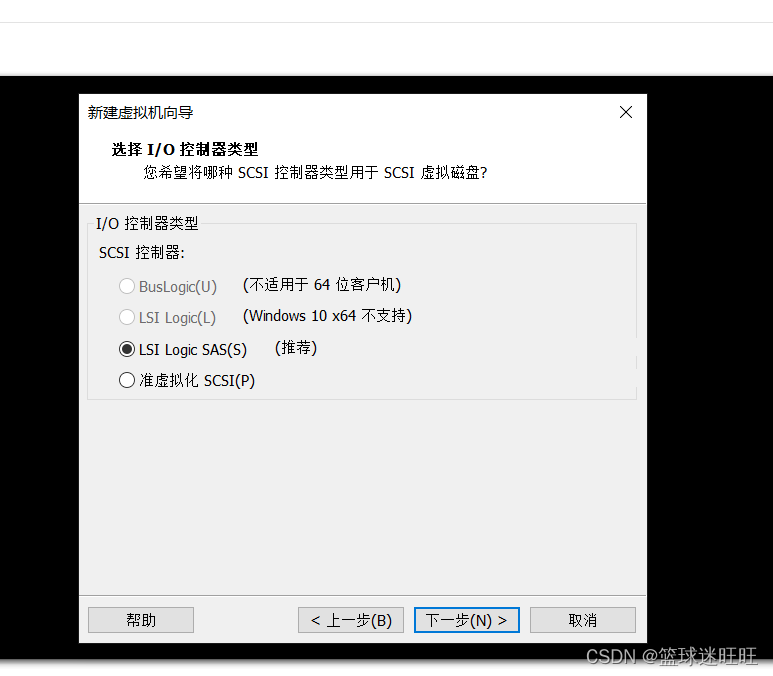Go back with 上一步(B) button
This screenshot has width=773, height=676.
tap(351, 620)
